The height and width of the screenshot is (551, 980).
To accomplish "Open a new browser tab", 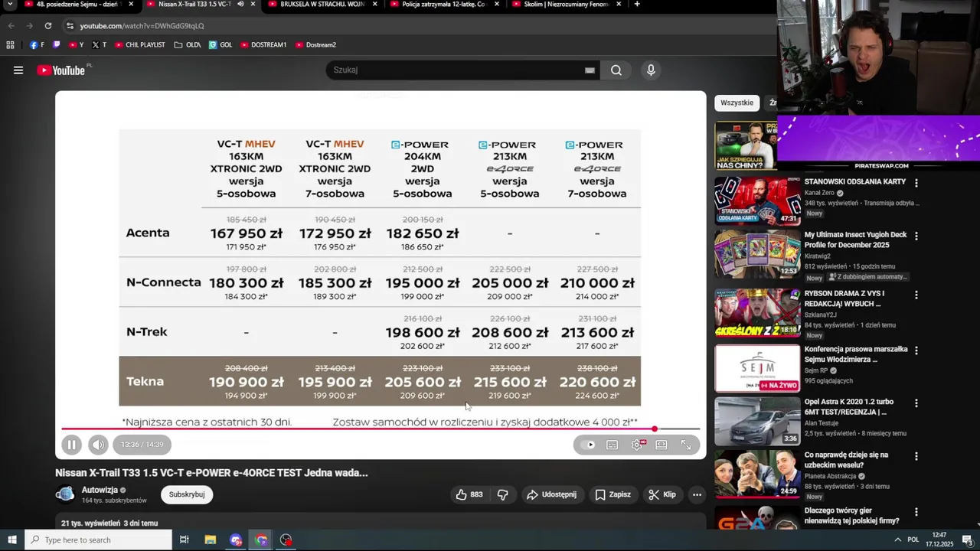I will point(637,5).
